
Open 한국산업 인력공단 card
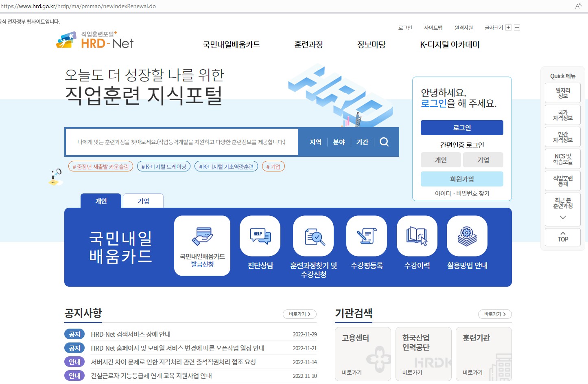coord(423,354)
